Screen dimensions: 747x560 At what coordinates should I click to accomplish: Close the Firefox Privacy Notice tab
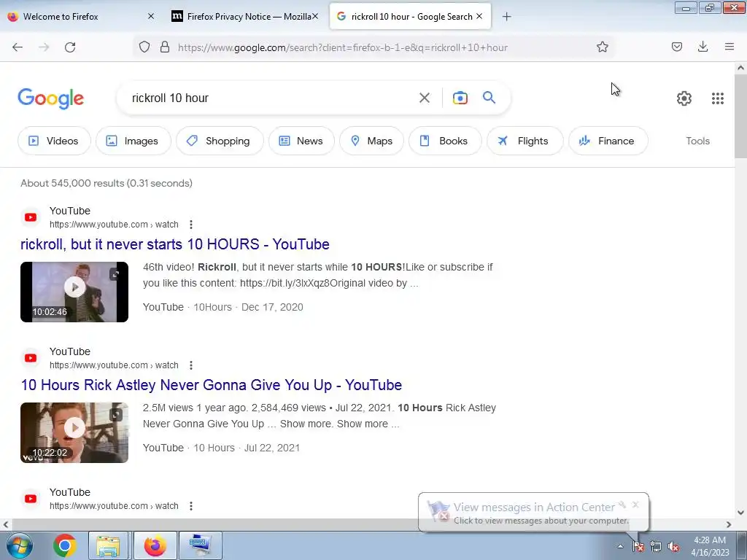point(315,16)
